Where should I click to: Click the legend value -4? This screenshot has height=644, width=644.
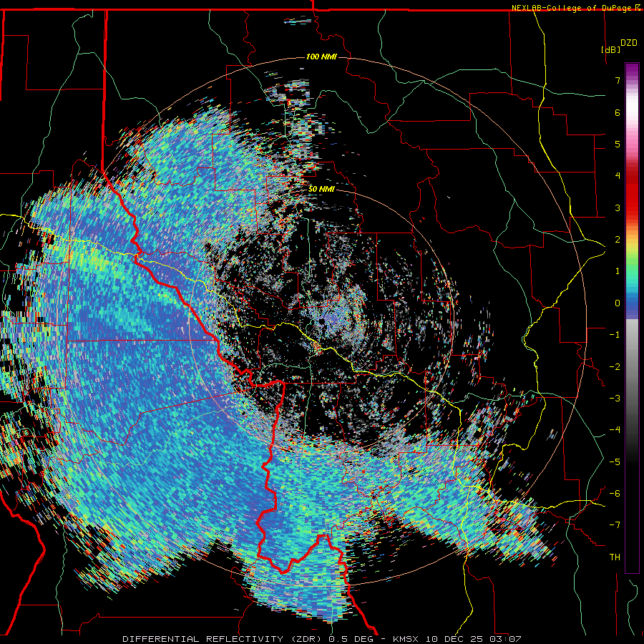pyautogui.click(x=615, y=430)
